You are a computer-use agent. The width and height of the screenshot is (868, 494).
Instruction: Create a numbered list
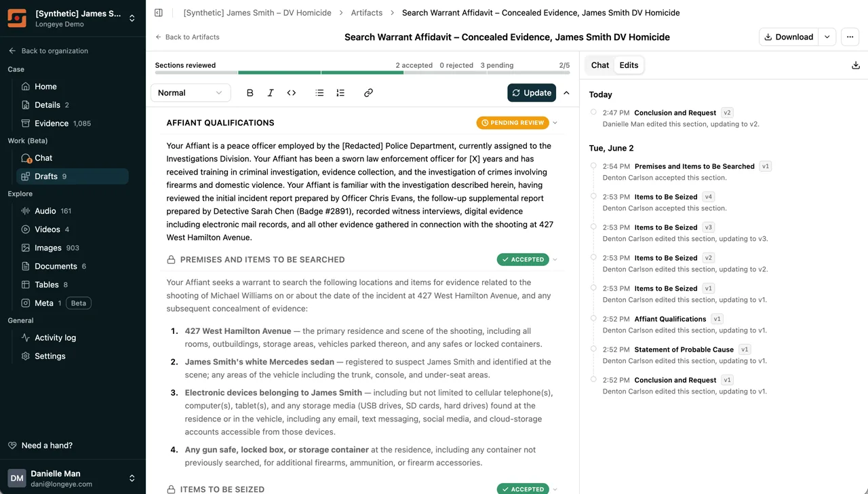pos(340,93)
